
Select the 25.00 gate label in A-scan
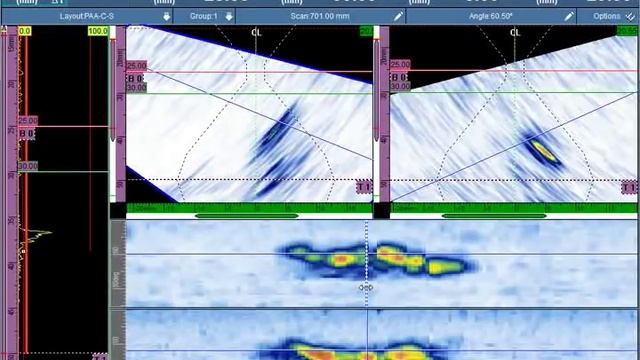click(28, 120)
